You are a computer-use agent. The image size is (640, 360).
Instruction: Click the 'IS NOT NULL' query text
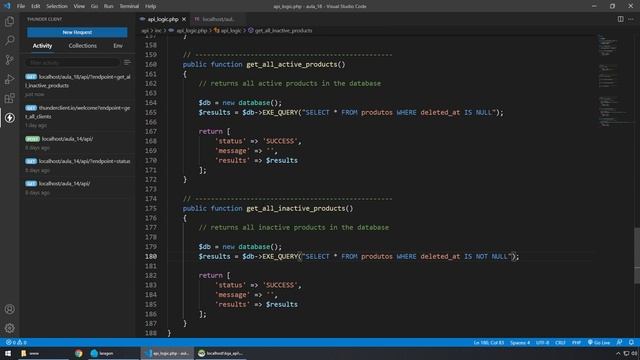point(485,256)
